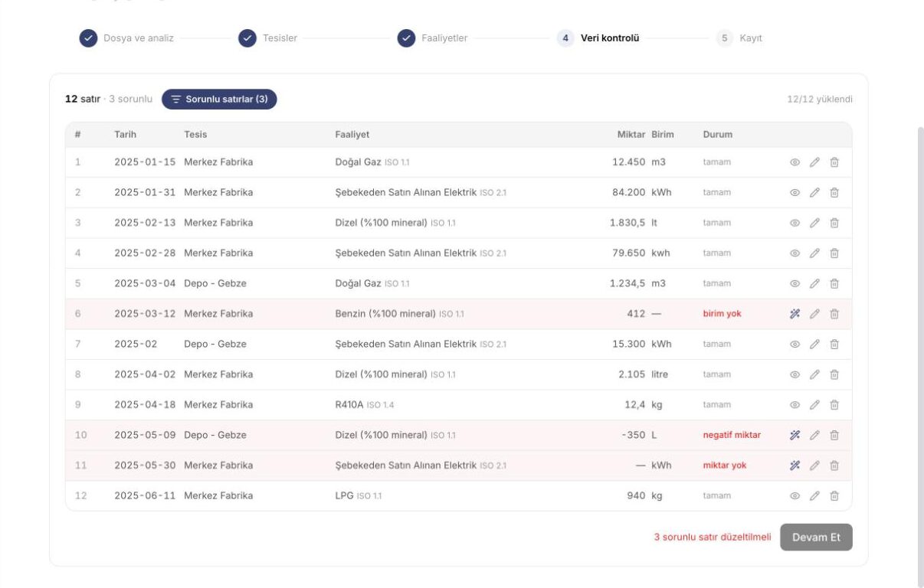View row 2 dated 2025-01-31 with eye icon

pos(795,192)
